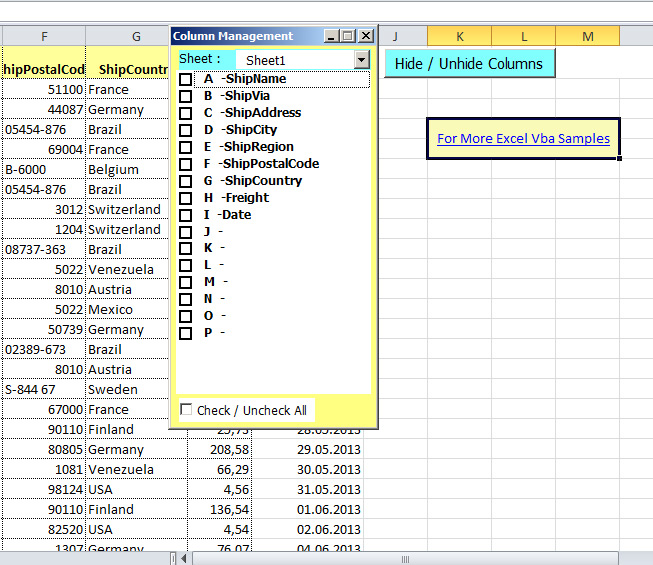Select the H -Freight checkbox
Screen dimensions: 653x565
186,198
